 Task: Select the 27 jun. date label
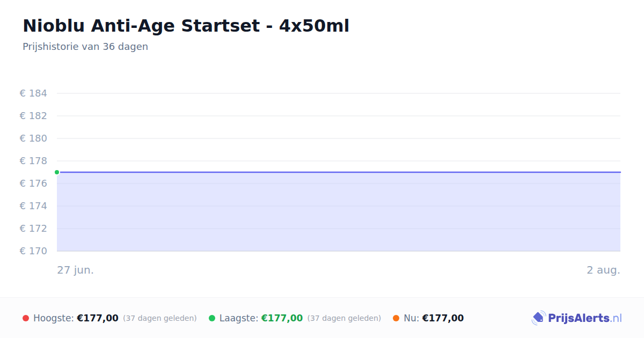76,270
